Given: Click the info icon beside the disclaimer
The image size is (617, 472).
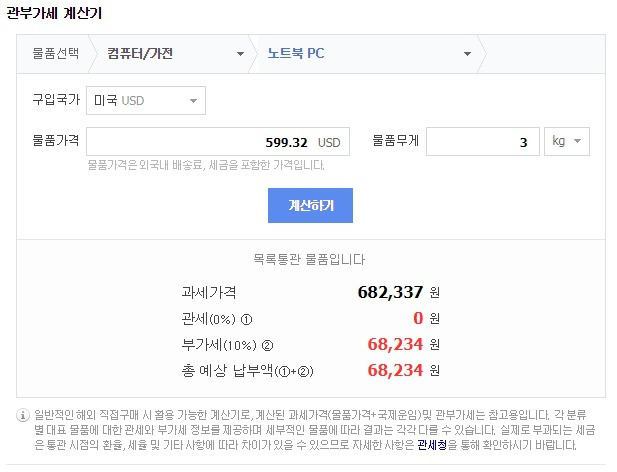Looking at the screenshot, I should pos(23,415).
